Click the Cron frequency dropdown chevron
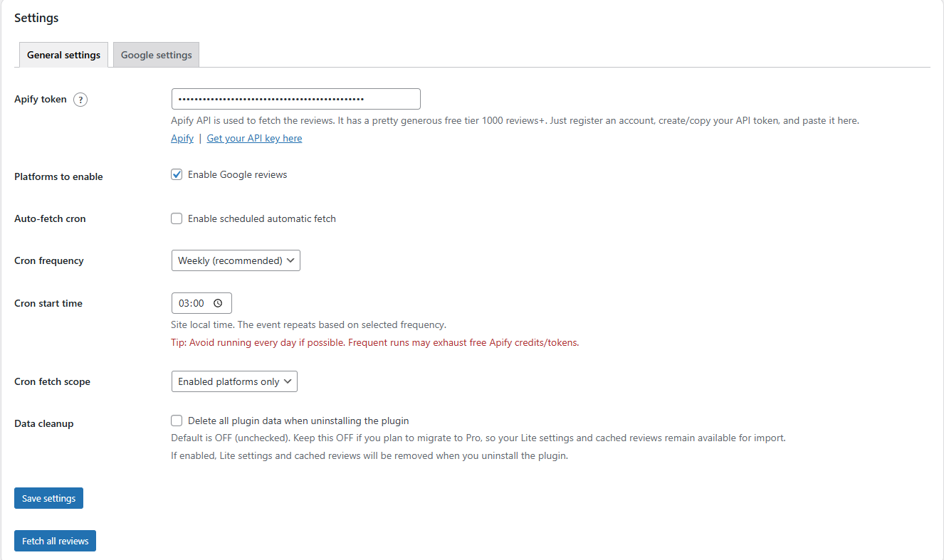Screen dimensions: 944x560 click(x=291, y=260)
